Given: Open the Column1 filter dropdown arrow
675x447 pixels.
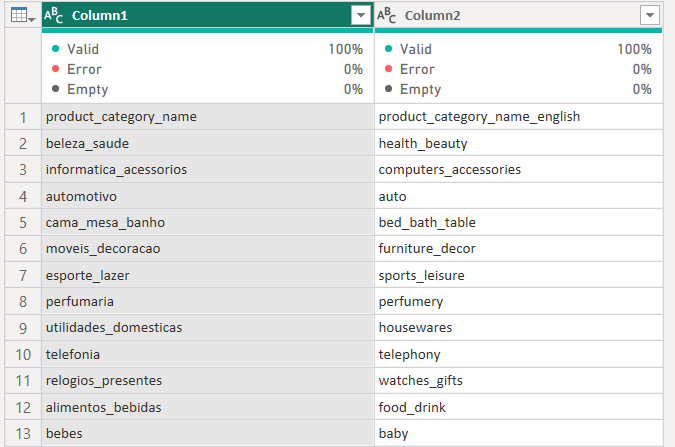Looking at the screenshot, I should coord(361,16).
